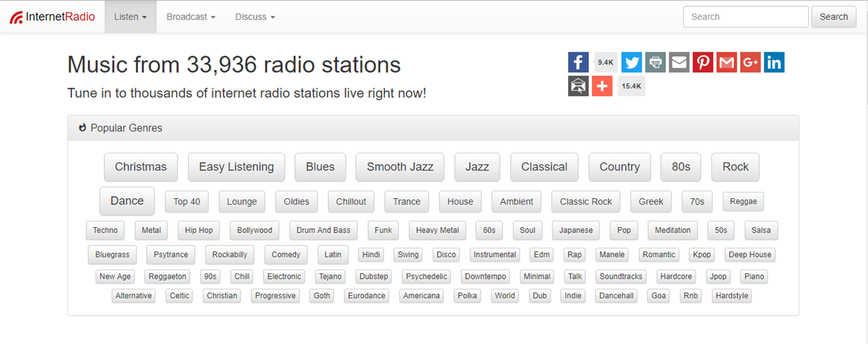Pick the Drum And Bass genre

click(323, 230)
